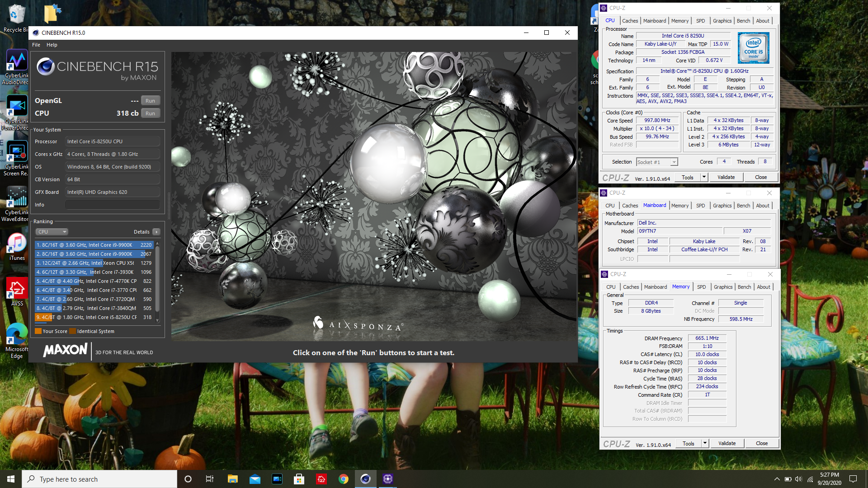Switch to Graphics tab in top CPU-Z

click(722, 21)
